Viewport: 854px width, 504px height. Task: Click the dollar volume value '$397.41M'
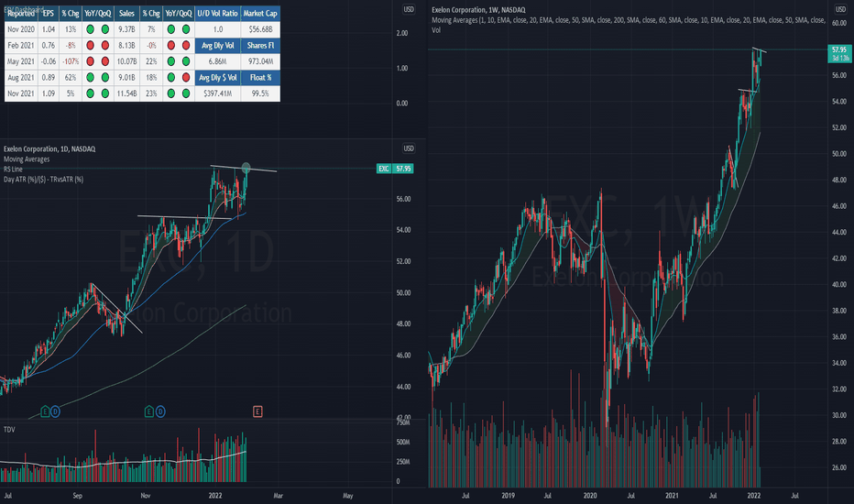click(218, 93)
